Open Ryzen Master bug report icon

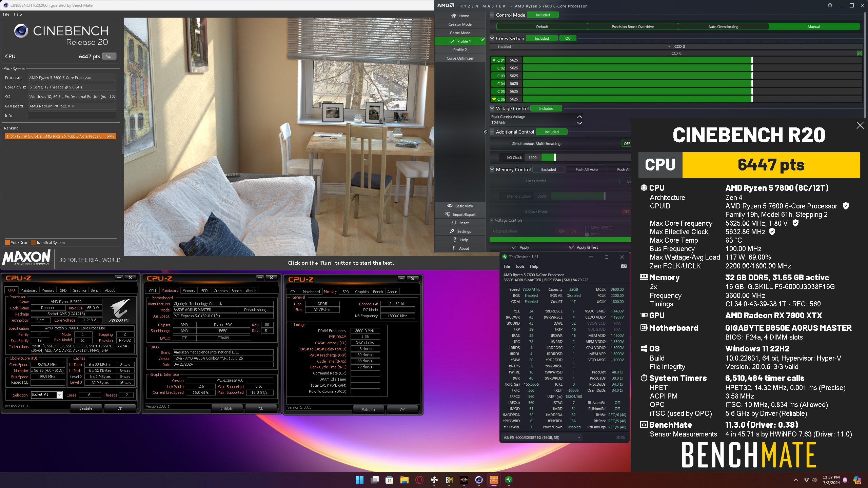[x=830, y=5]
